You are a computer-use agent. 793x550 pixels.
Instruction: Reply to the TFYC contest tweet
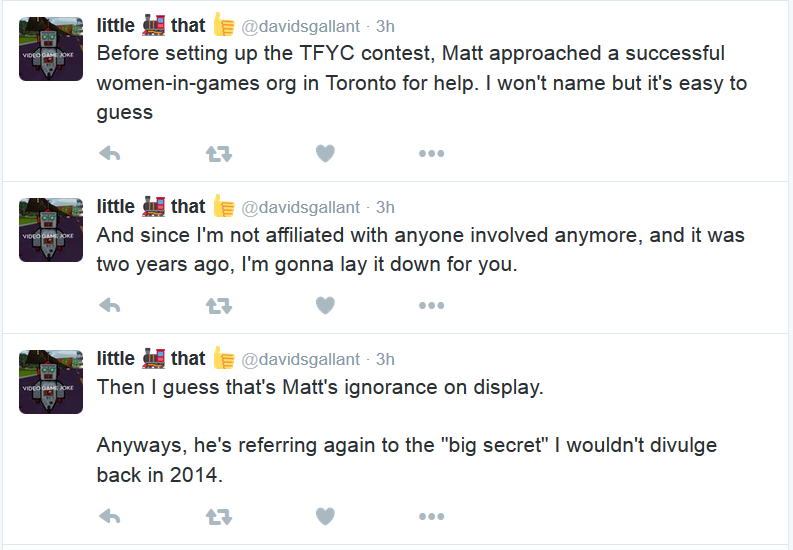[110, 153]
